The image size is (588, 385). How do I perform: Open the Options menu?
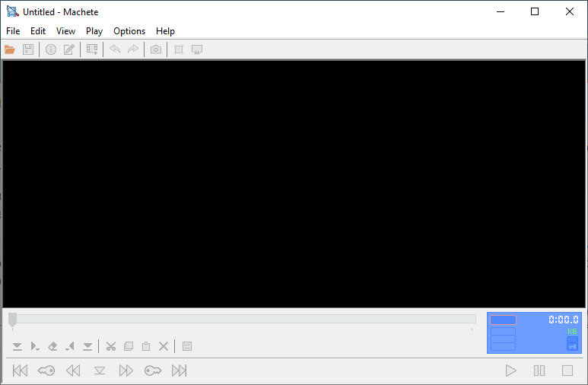pos(129,31)
